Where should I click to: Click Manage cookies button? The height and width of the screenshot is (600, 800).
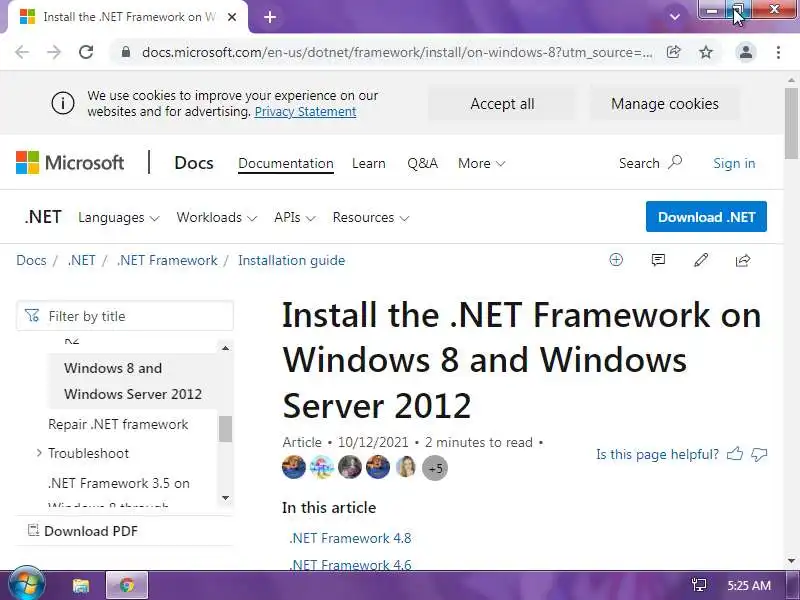(x=665, y=104)
